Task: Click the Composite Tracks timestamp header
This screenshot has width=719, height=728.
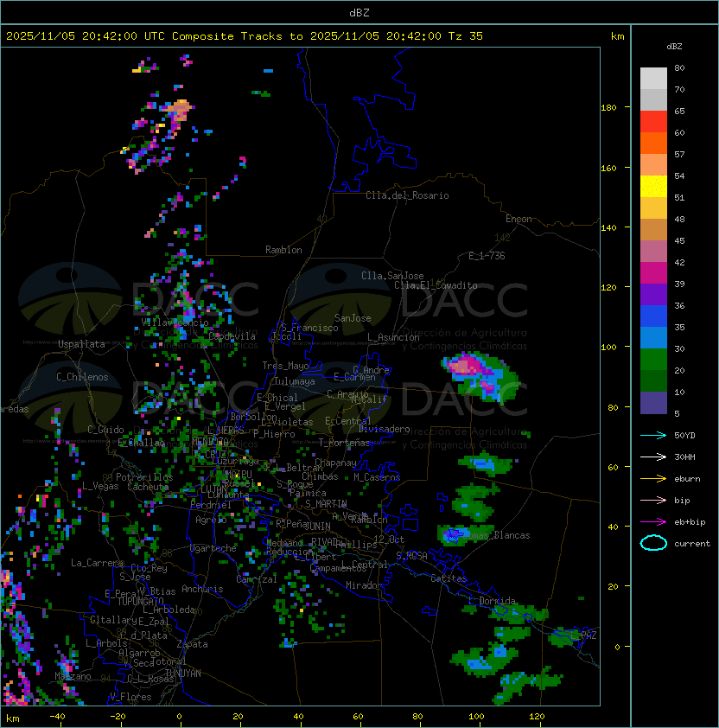Action: (245, 36)
